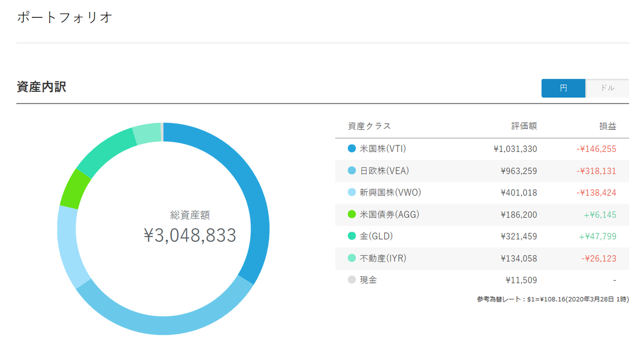Click the 米国債券(AGG) green legend dot
The height and width of the screenshot is (360, 644).
[352, 214]
